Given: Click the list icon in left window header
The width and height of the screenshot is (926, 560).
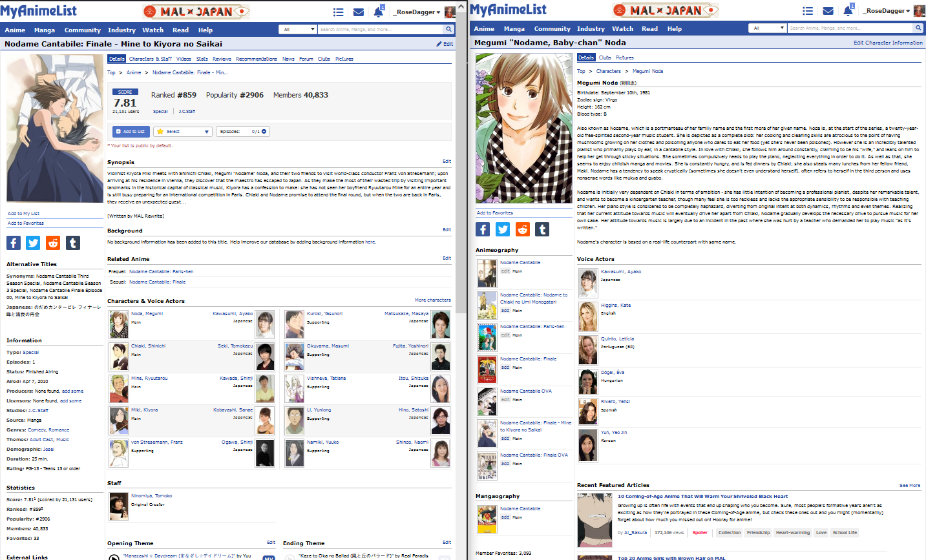Looking at the screenshot, I should (x=338, y=12).
